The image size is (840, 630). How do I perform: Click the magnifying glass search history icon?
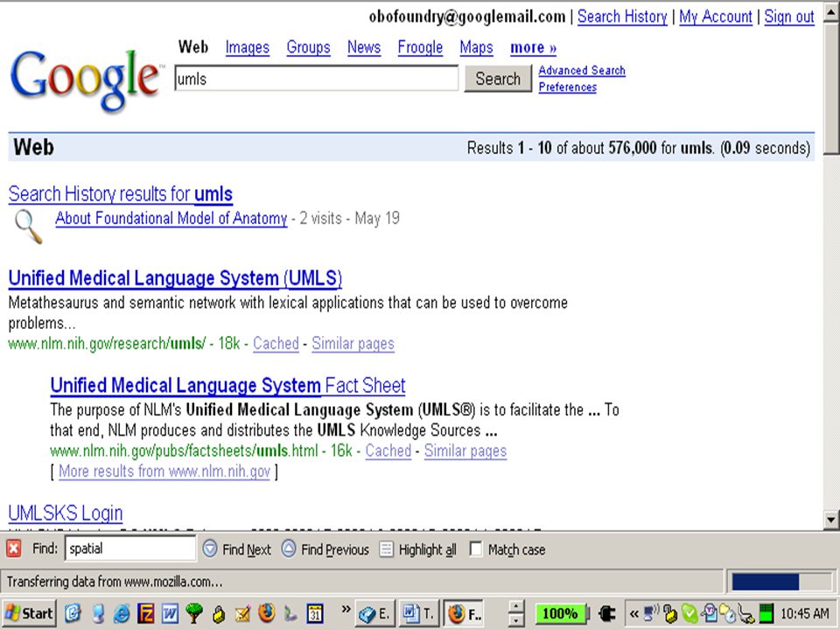(x=28, y=226)
